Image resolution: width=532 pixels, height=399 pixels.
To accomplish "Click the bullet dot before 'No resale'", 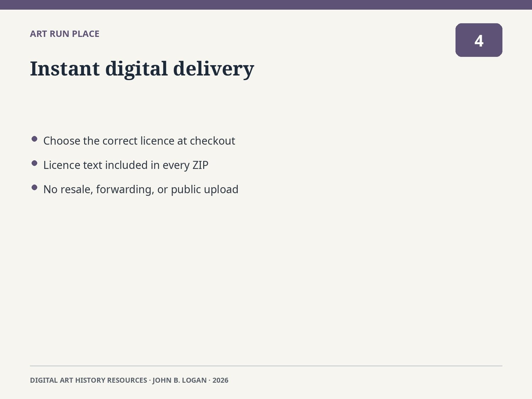I will 34,188.
